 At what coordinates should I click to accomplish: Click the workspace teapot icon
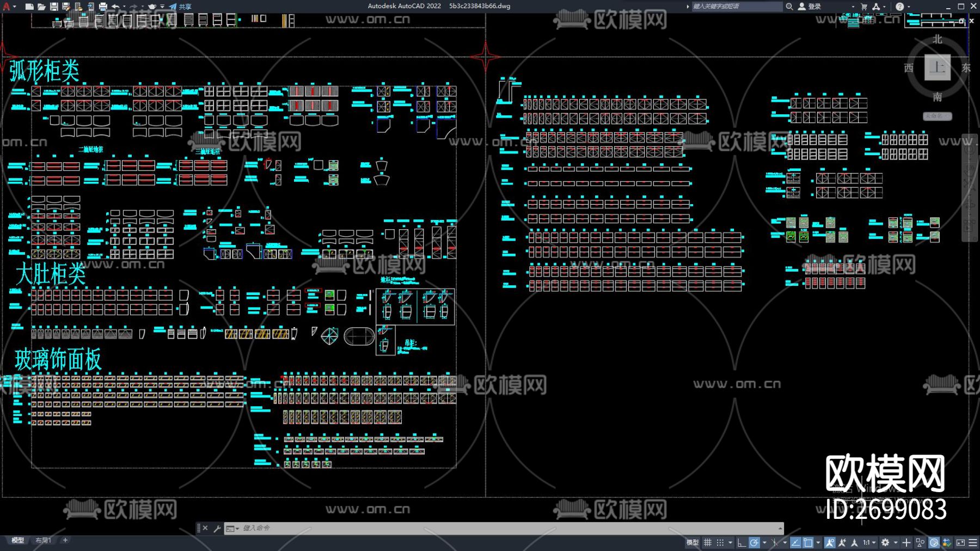[152, 7]
